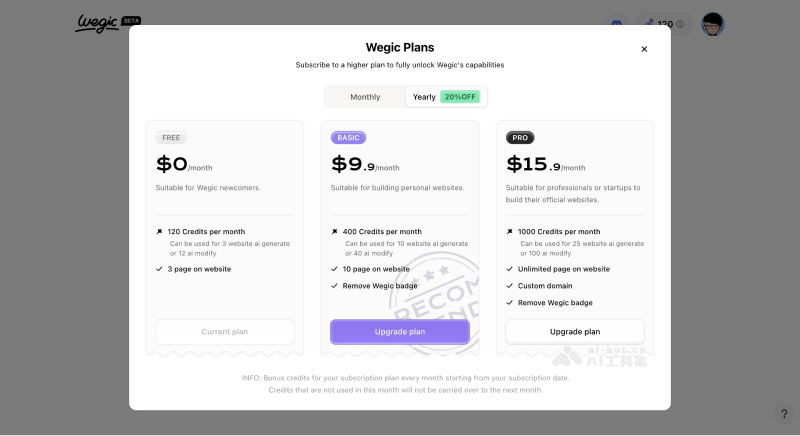Click the credits icon in Free plan
The width and height of the screenshot is (800, 436).
click(160, 231)
